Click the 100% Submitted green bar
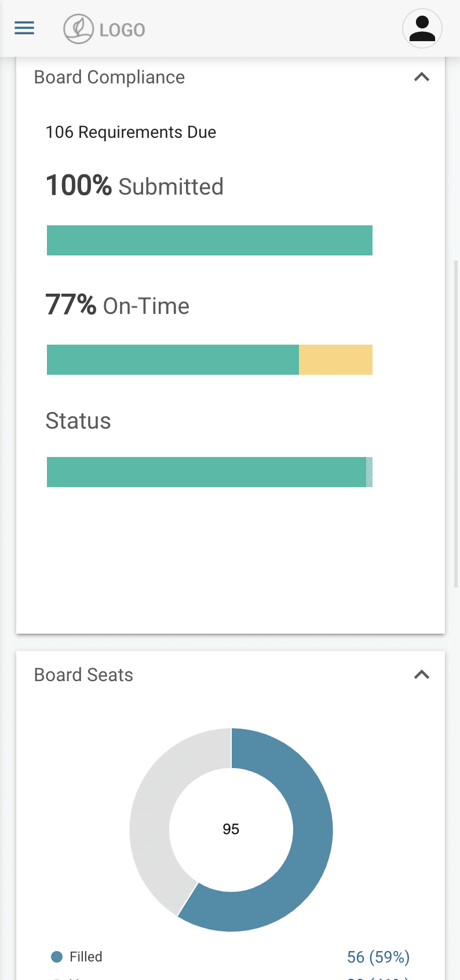Image resolution: width=460 pixels, height=980 pixels. pos(210,240)
